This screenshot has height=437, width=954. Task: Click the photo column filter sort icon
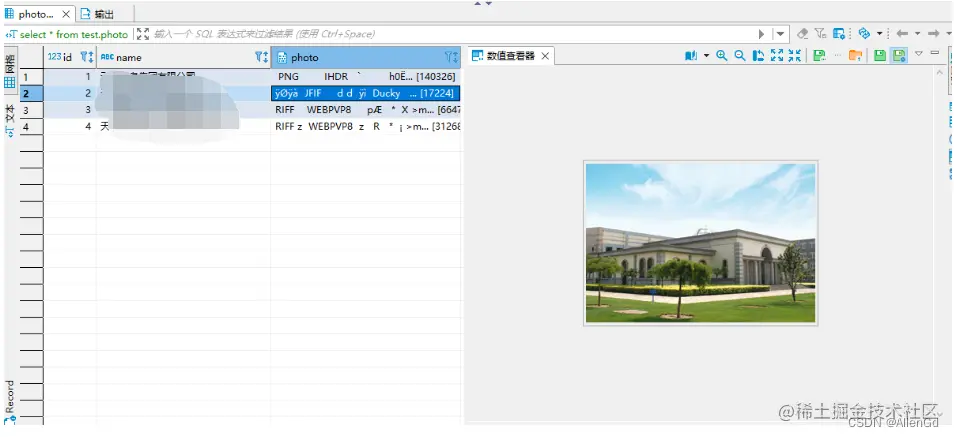(451, 57)
